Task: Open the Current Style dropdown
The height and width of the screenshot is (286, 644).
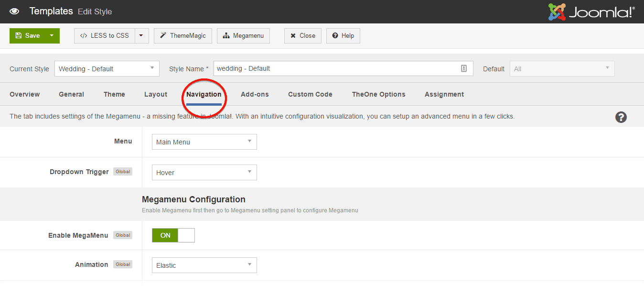Action: (106, 68)
